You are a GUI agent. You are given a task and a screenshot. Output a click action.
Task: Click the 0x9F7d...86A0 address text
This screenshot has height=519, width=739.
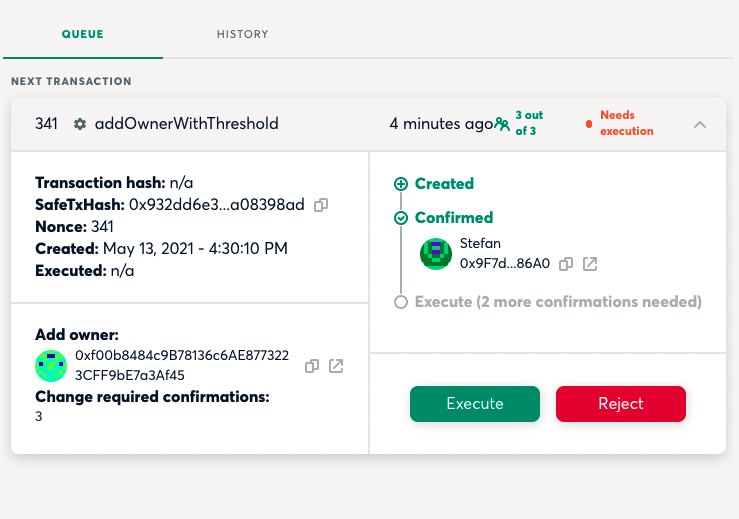(x=505, y=264)
